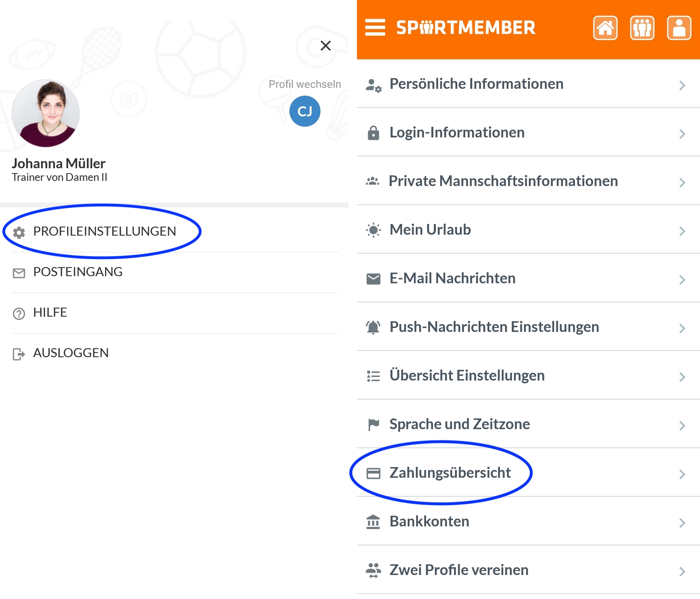The image size is (700, 599).
Task: Open Sprache und Zeitzone
Action: point(528,424)
